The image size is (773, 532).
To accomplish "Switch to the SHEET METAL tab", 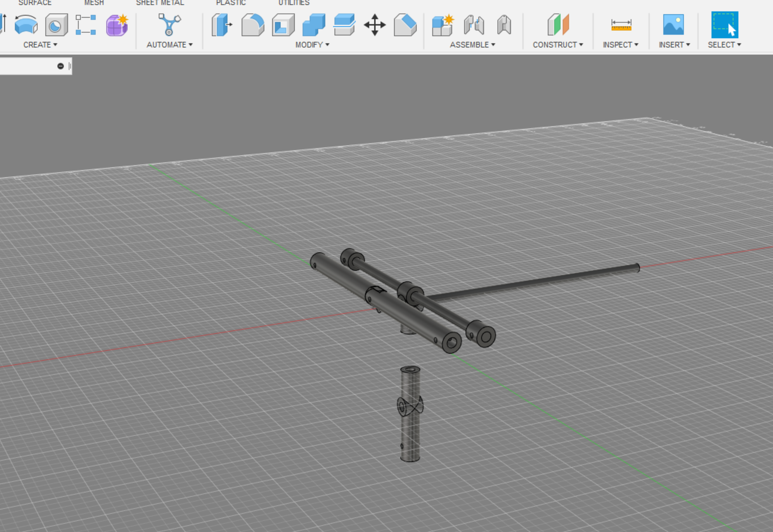I will click(x=159, y=3).
